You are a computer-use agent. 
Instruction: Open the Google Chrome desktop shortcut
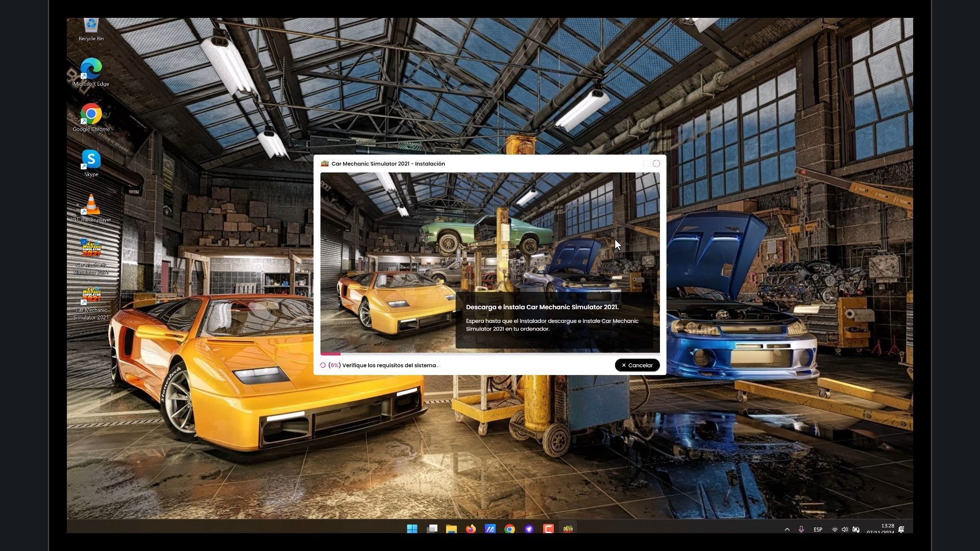(x=91, y=118)
